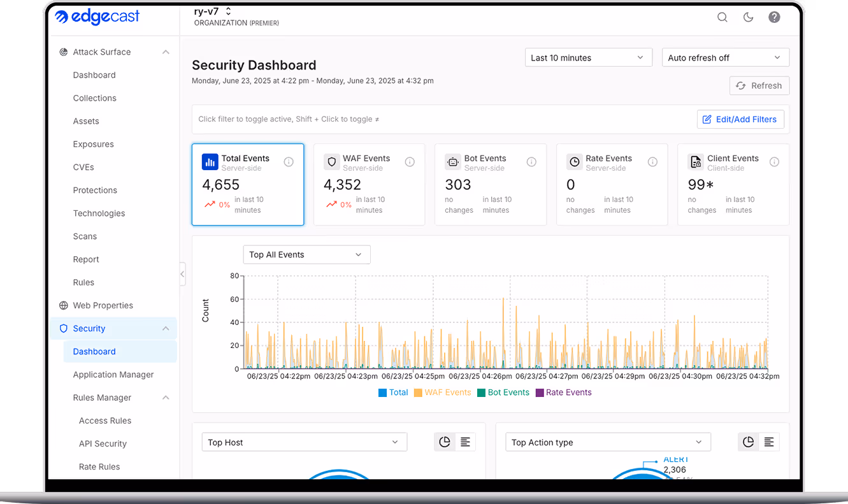Show info for Bot Events card
848x504 pixels.
(x=531, y=162)
